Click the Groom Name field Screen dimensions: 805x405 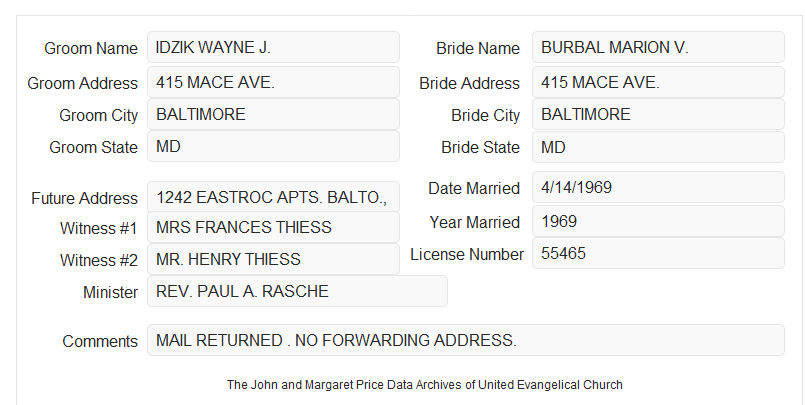(x=273, y=47)
